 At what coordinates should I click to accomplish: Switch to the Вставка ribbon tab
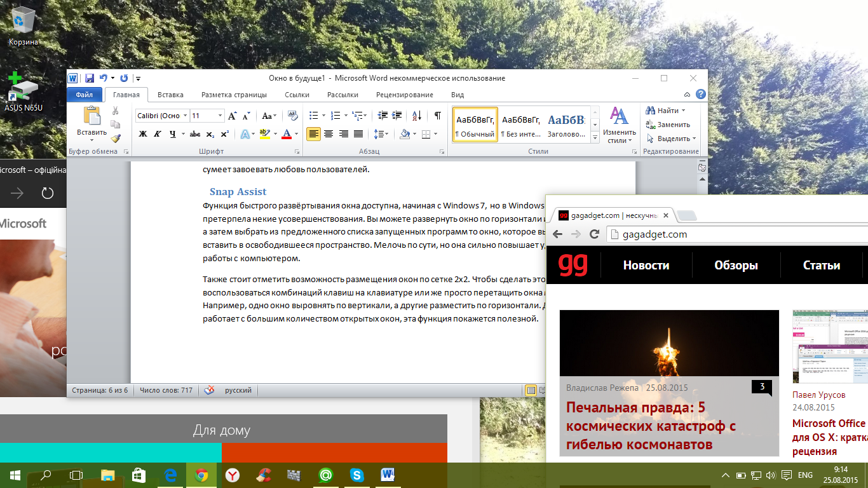point(170,95)
